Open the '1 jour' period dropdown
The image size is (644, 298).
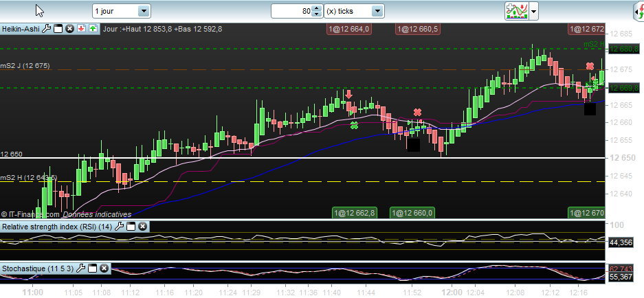144,11
